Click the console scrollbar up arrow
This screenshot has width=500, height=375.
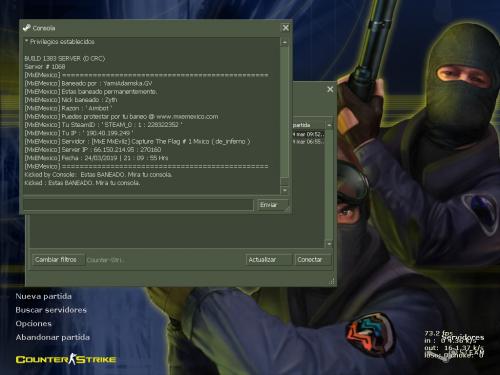coord(284,43)
